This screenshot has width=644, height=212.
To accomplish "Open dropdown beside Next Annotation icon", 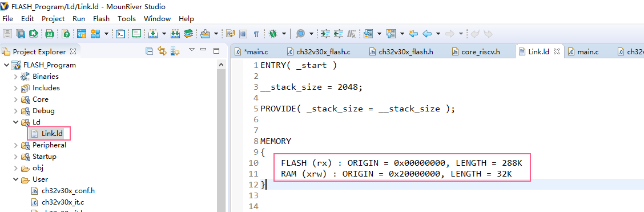I will (x=379, y=34).
